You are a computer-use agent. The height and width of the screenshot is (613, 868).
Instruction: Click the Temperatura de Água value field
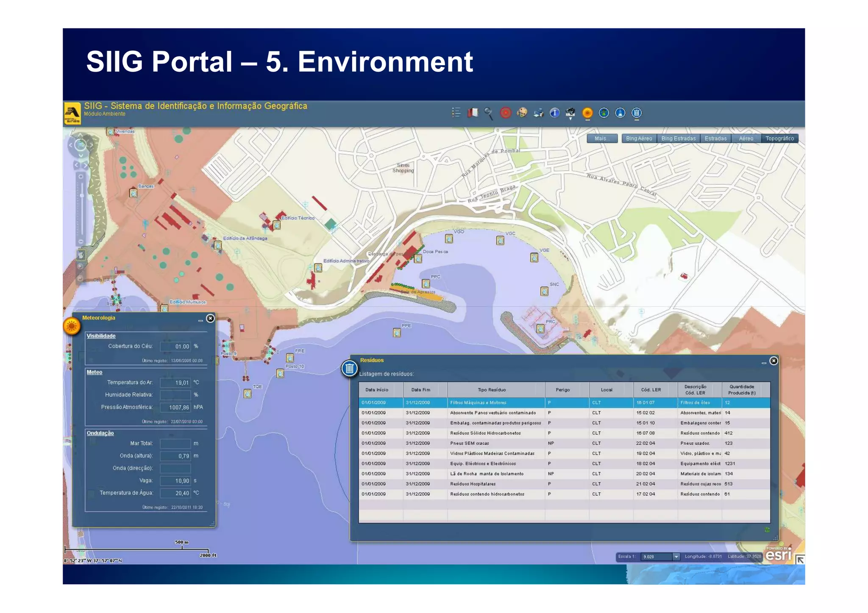point(175,493)
